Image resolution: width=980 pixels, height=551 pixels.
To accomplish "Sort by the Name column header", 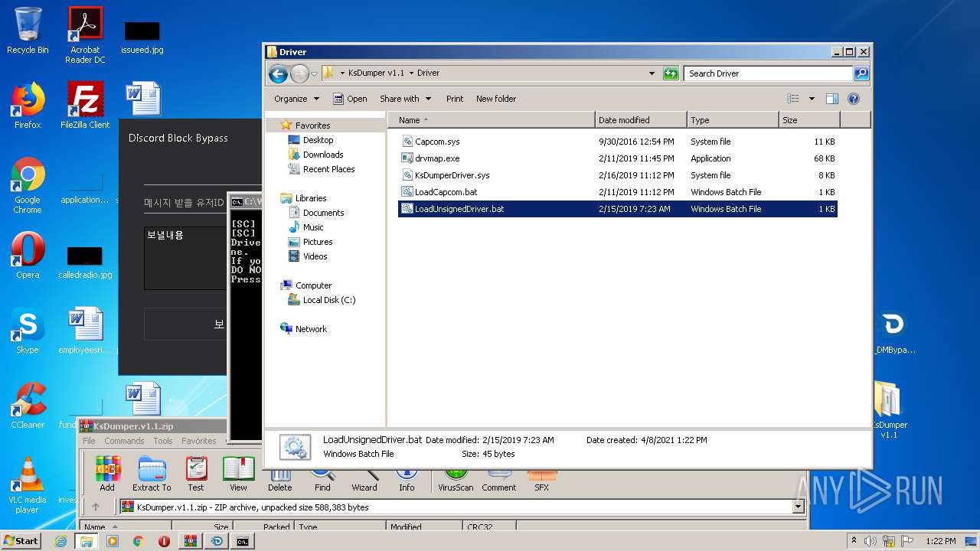I will (492, 120).
